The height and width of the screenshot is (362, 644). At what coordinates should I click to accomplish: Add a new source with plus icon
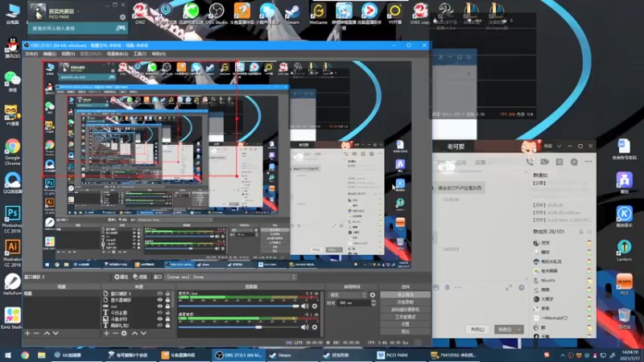coord(106,333)
